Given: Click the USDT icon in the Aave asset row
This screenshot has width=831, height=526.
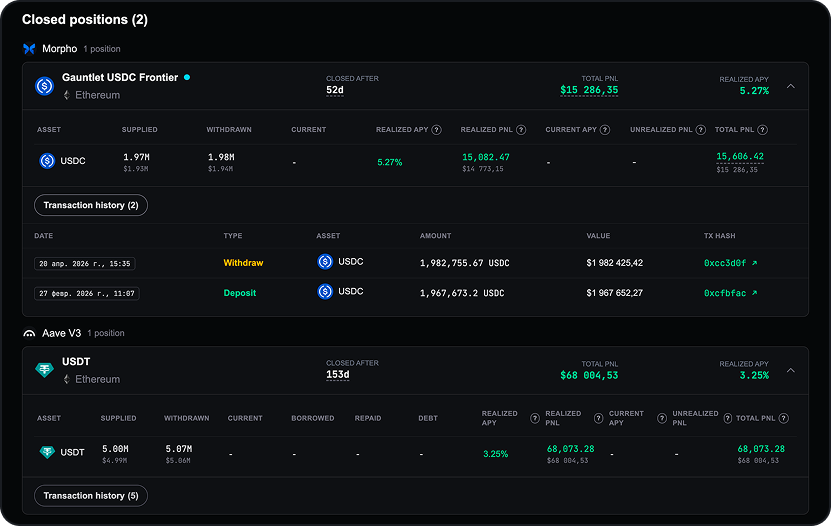Looking at the screenshot, I should [x=47, y=452].
